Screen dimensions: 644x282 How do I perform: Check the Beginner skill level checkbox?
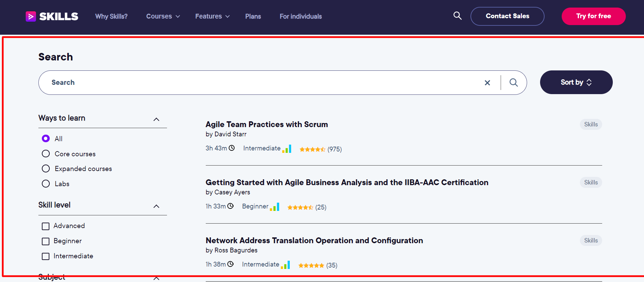[46, 241]
